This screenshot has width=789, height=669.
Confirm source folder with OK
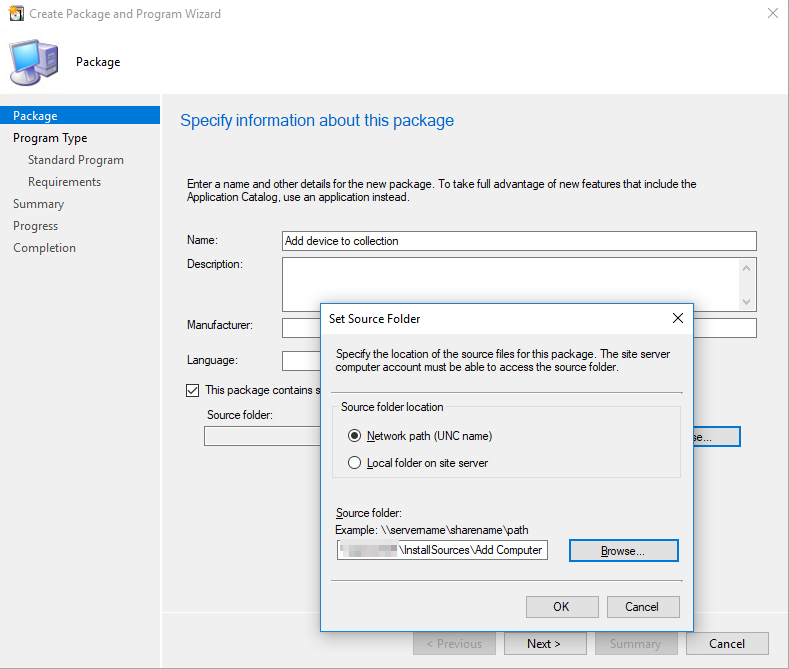[x=561, y=606]
